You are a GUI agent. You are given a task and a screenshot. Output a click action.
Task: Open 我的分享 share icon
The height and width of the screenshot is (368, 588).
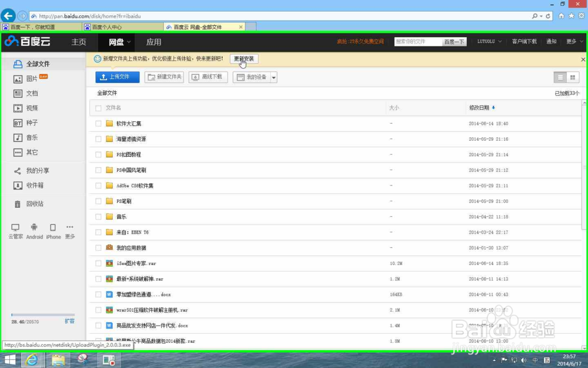pos(18,171)
